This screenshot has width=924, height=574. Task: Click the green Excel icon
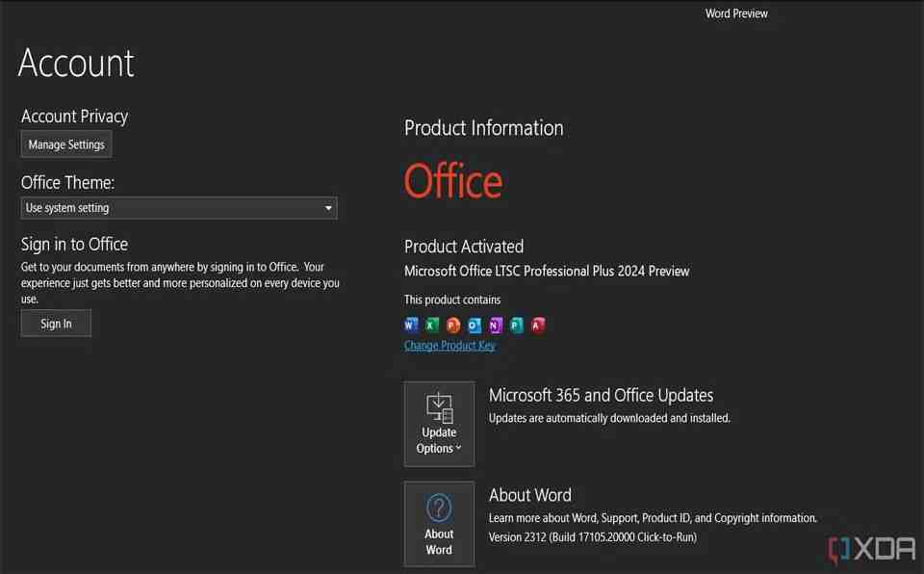432,326
